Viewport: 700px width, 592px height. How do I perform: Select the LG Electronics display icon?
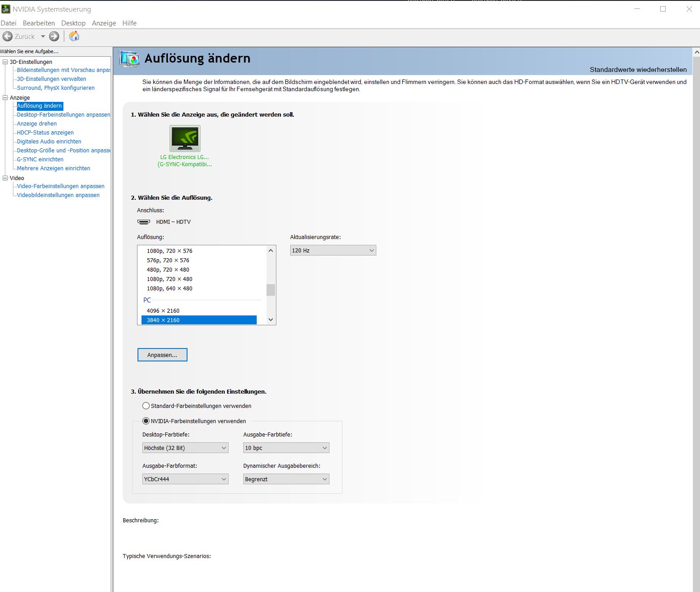185,139
